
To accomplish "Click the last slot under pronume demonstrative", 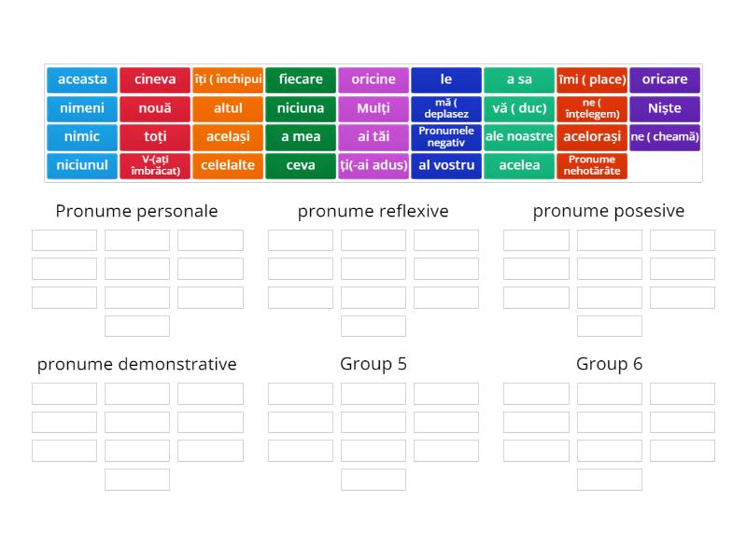I will pos(136,479).
